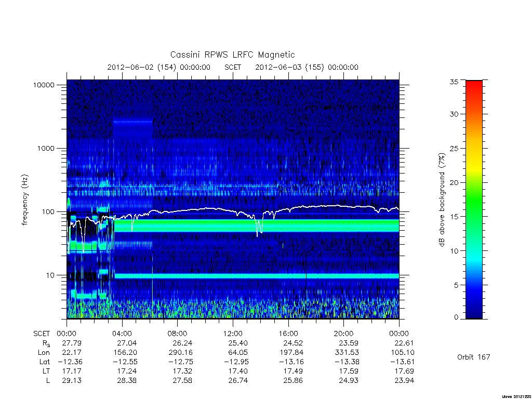Click the Lat value -13.16
The height and width of the screenshot is (399, 532).
(x=291, y=362)
